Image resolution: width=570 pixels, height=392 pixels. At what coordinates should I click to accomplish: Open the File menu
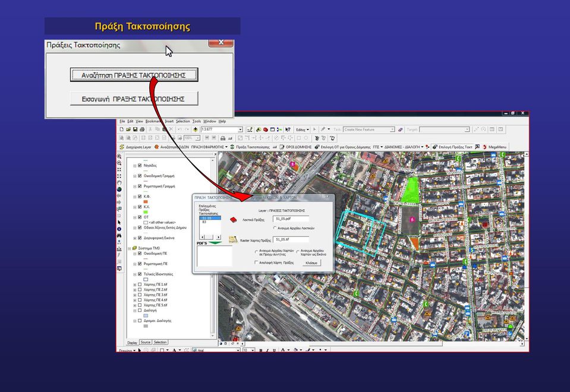[122, 121]
